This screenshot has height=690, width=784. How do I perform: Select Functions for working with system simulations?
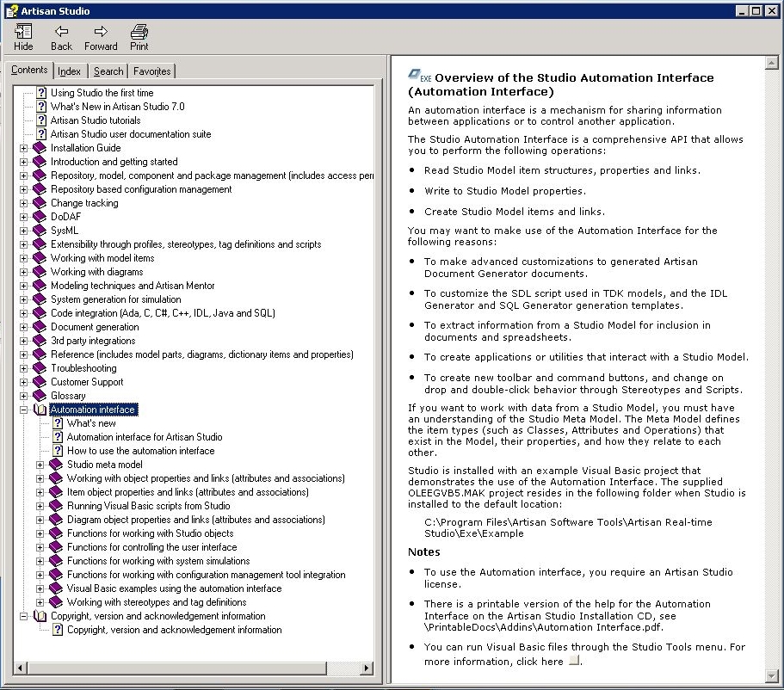tap(158, 561)
